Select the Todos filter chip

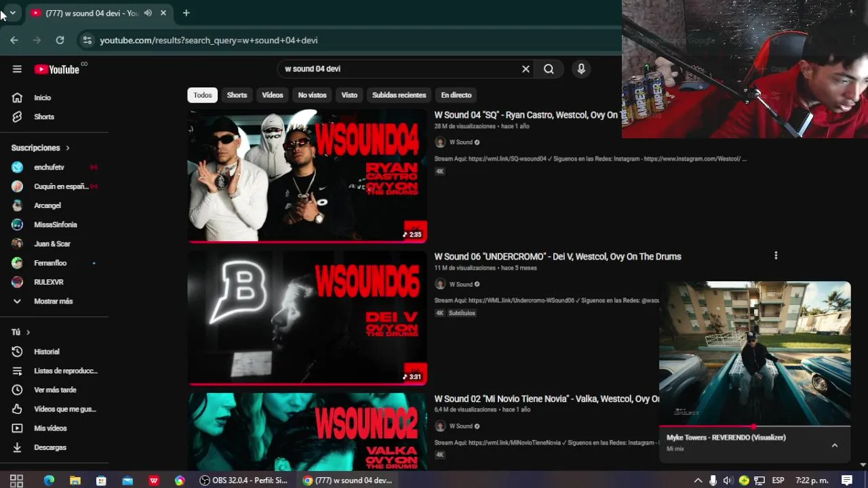[x=203, y=95]
